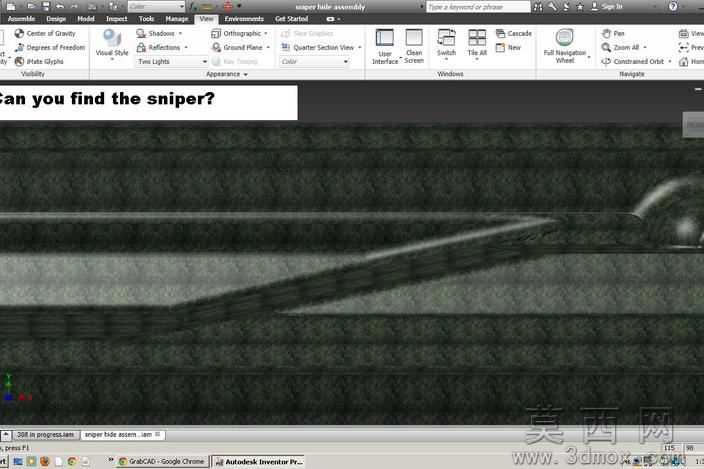The width and height of the screenshot is (704, 469).
Task: Click the Orthographic view icon
Action: tap(216, 33)
